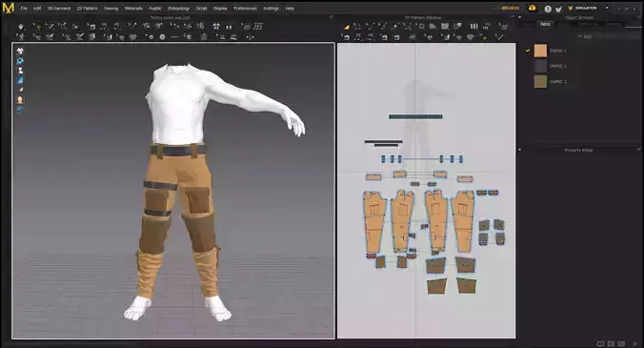Click the framed-picture icon in 2D toolbar
Image resolution: width=644 pixels, height=348 pixels.
point(445,27)
